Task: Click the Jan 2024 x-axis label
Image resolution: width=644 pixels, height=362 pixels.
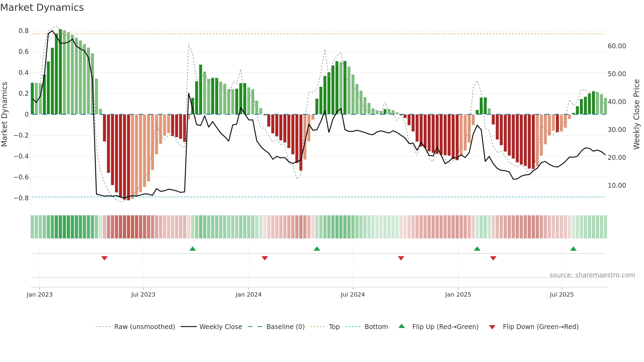Action: [249, 294]
